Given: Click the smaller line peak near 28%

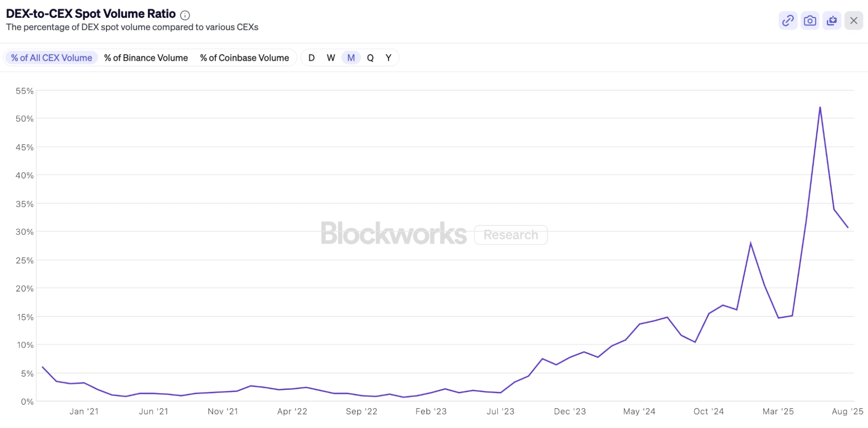Looking at the screenshot, I should click(x=750, y=243).
